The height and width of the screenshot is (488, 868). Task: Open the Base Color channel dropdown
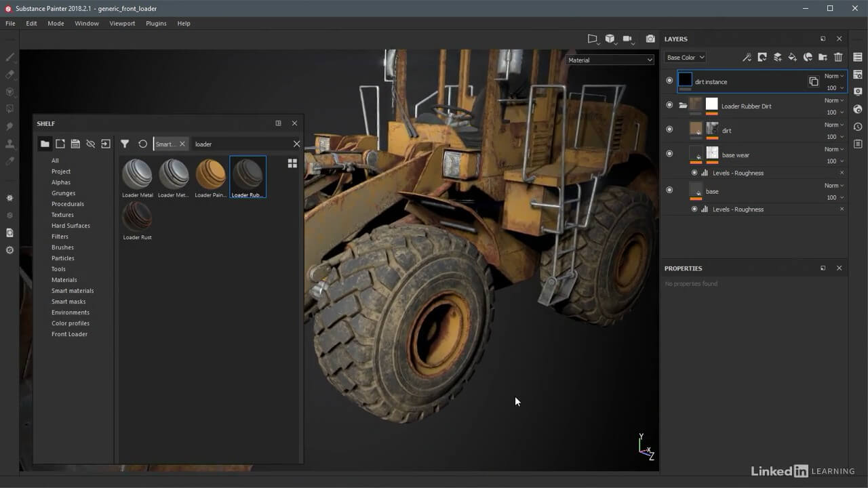coord(685,58)
